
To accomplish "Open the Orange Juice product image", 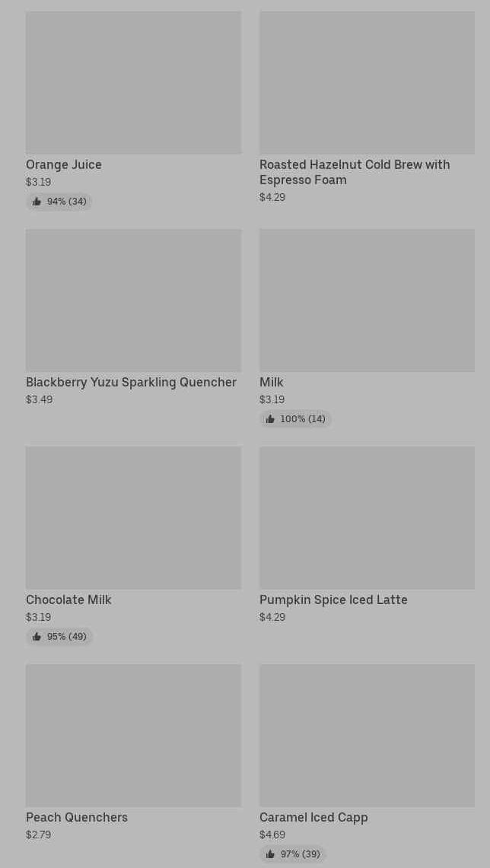I will pos(133,82).
